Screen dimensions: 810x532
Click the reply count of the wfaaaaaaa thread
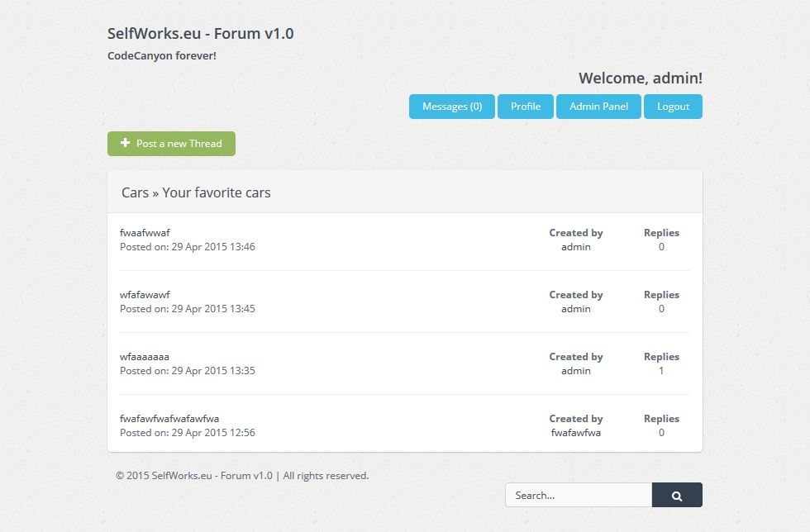click(661, 371)
